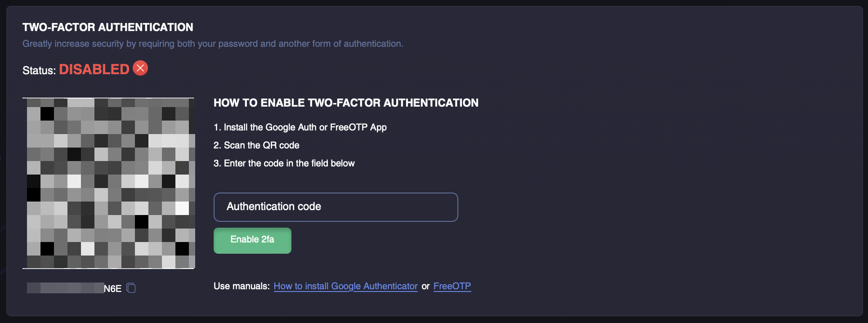Click the DISABLED status label text
Screen dimensions: 868x323
point(94,69)
